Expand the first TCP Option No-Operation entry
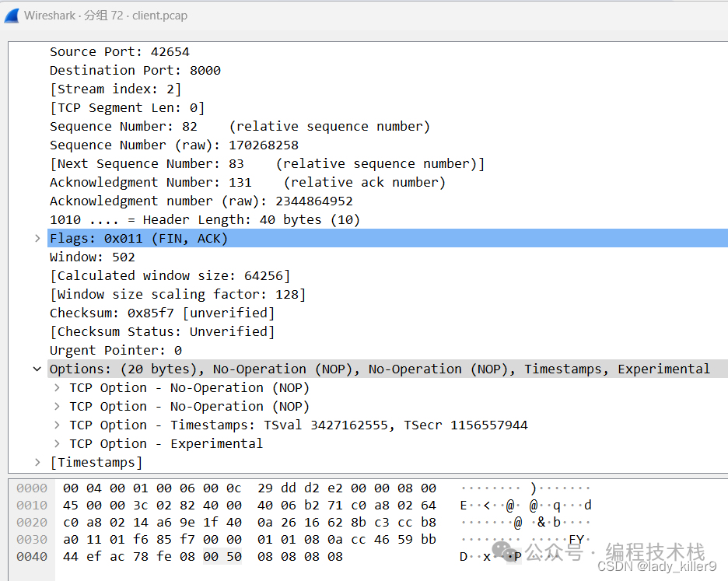 [x=57, y=387]
